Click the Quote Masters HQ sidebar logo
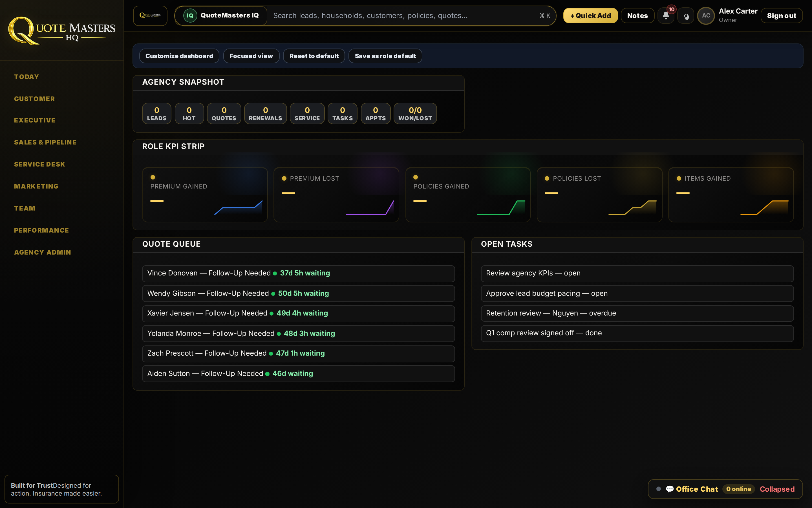Screen dimensions: 812x508 click(x=62, y=30)
